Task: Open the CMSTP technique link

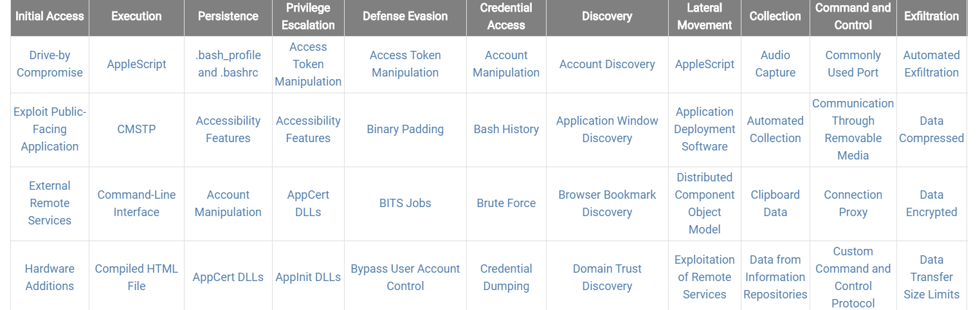Action: (136, 129)
